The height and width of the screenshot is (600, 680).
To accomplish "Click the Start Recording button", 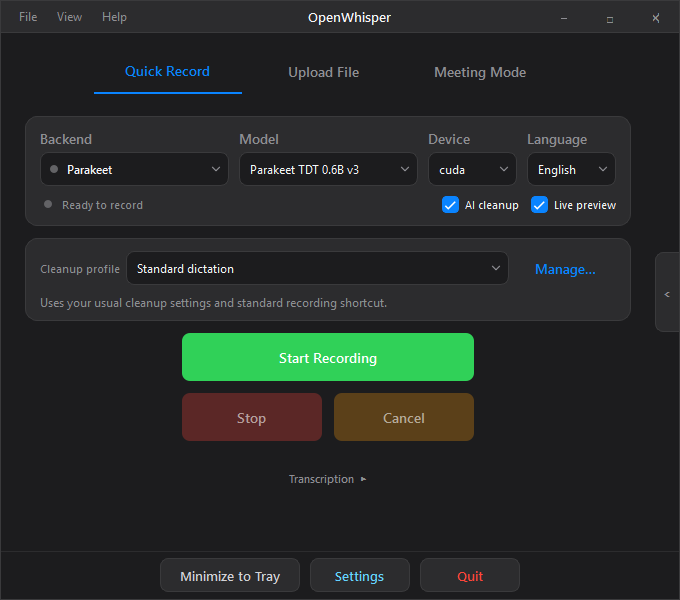I will click(x=328, y=357).
